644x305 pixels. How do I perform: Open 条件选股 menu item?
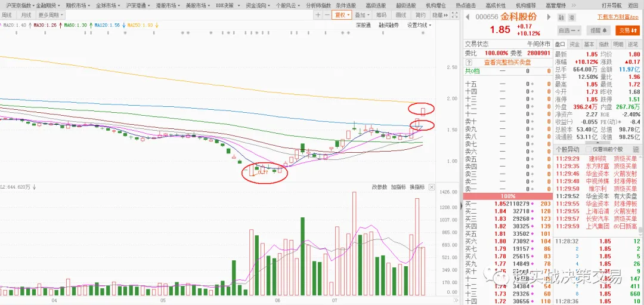coord(346,5)
